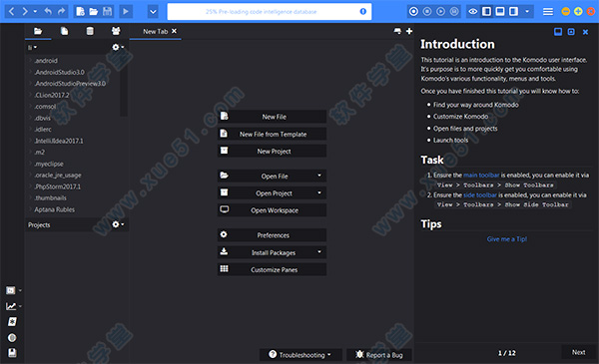This screenshot has height=364, width=599.
Task: Start macro recording with first circle button
Action: point(413,11)
